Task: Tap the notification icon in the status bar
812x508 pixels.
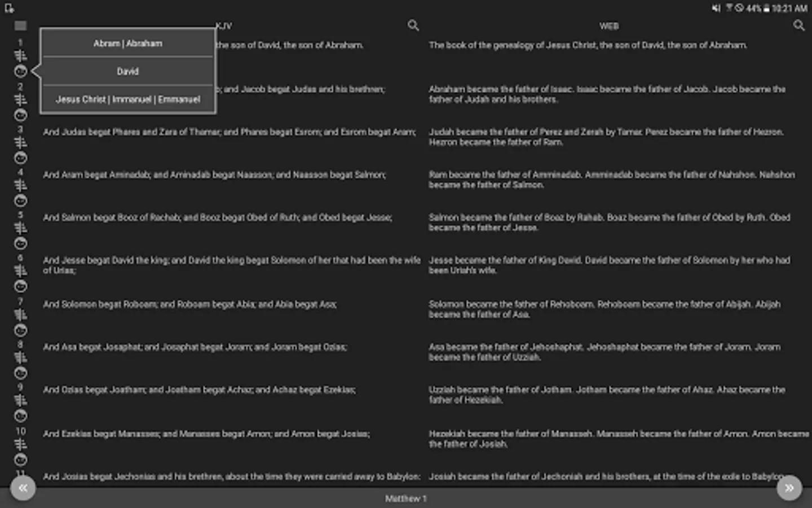Action: [9, 8]
